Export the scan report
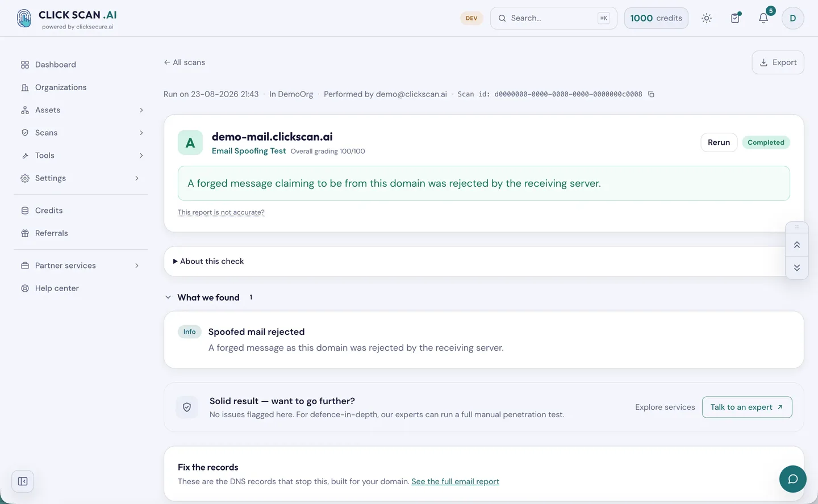This screenshot has width=818, height=504. (x=778, y=62)
